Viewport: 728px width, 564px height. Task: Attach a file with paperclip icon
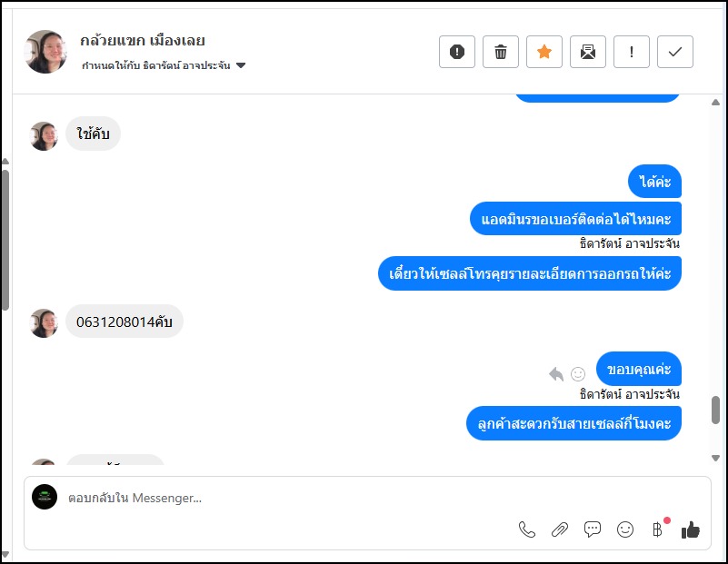[560, 529]
